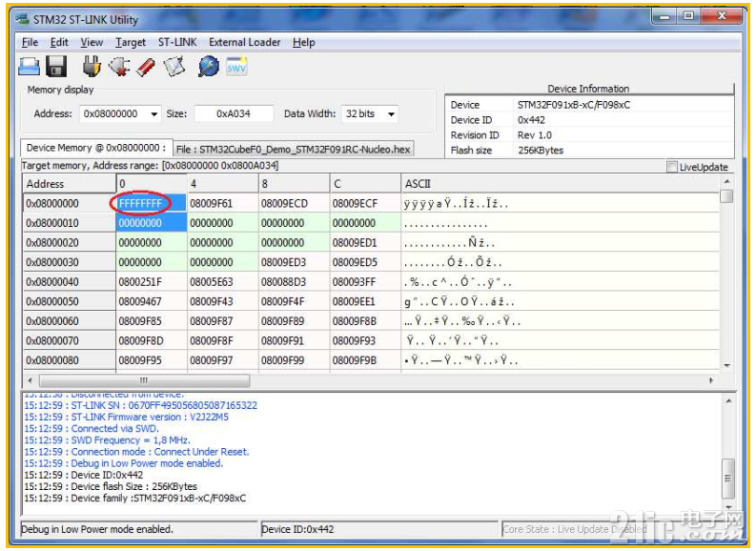The image size is (756, 551).
Task: Select cell 0800251F in the table
Action: (151, 282)
